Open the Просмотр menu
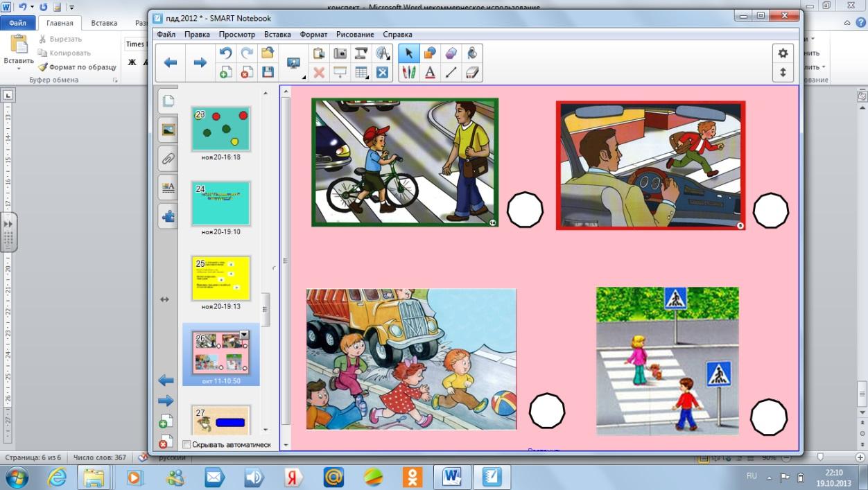 [237, 34]
